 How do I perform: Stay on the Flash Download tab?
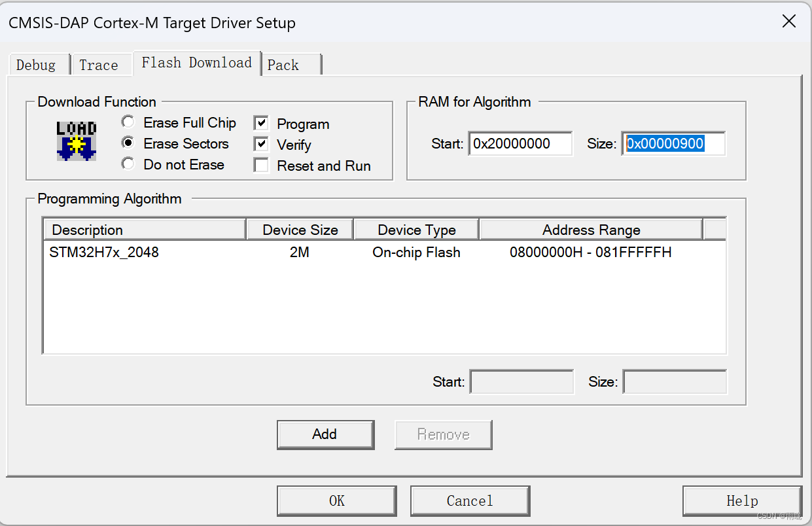click(x=196, y=63)
